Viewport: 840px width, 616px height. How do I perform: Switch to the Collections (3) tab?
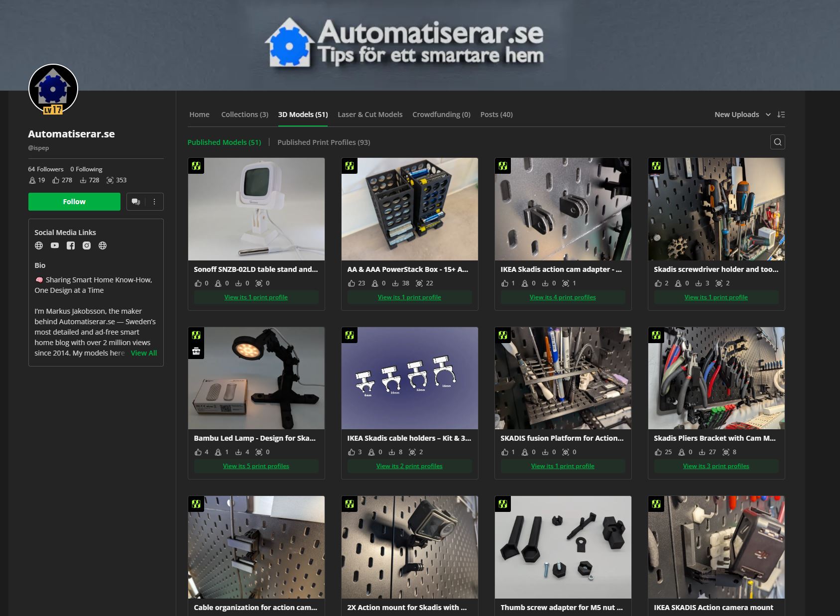(244, 115)
